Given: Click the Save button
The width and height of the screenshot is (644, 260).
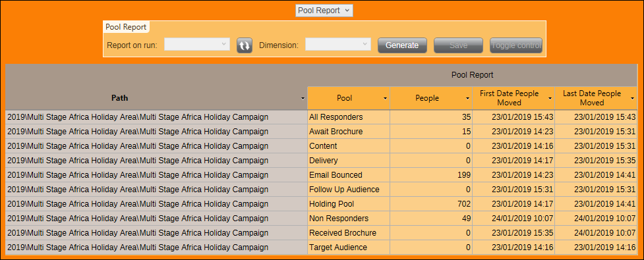Looking at the screenshot, I should [x=458, y=45].
